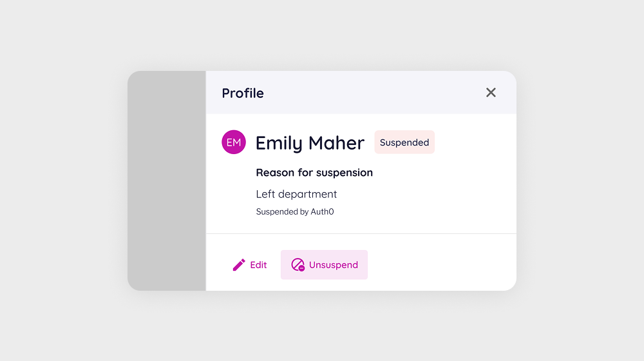This screenshot has height=361, width=644.
Task: Close the Profile dialog with the X
Action: click(x=491, y=93)
